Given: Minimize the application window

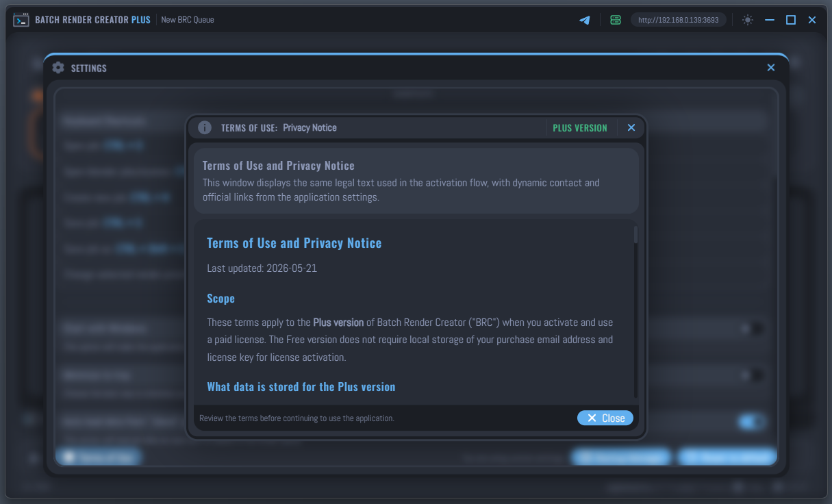Looking at the screenshot, I should point(770,20).
